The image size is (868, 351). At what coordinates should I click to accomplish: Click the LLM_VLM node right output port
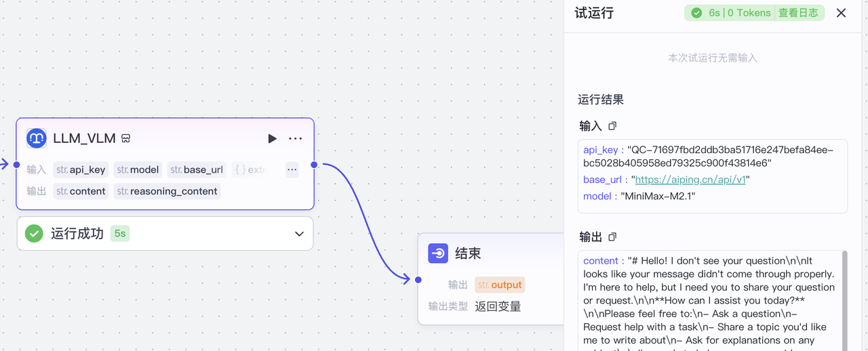click(x=314, y=164)
